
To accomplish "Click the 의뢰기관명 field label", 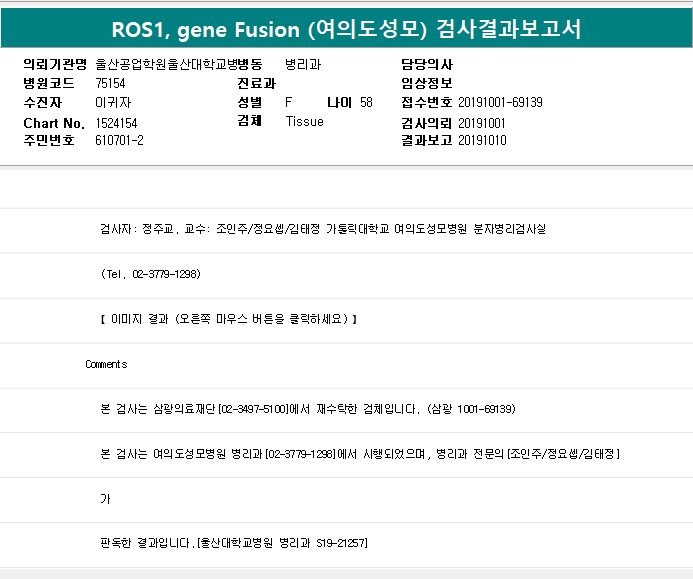I will [56, 64].
